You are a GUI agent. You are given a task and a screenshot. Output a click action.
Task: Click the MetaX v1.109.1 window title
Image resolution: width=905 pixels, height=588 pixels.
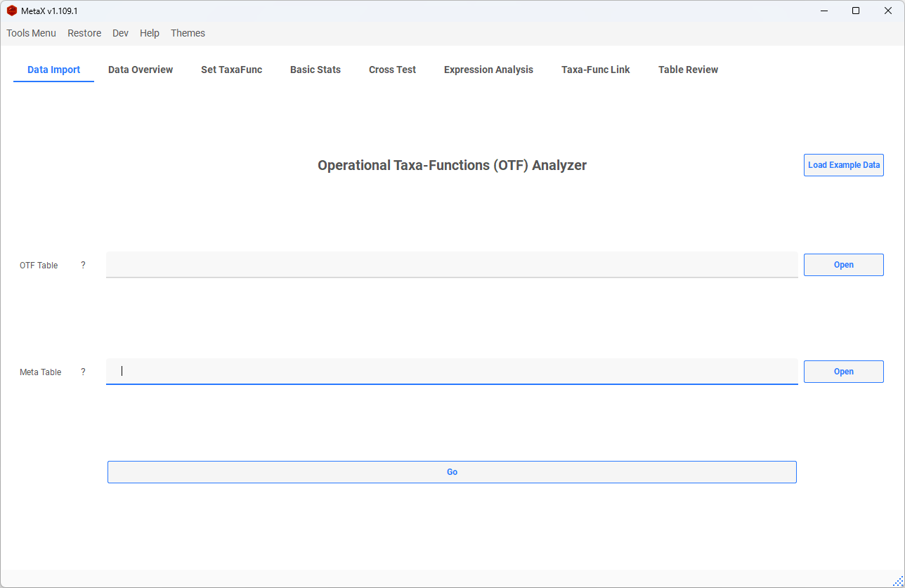(x=49, y=11)
